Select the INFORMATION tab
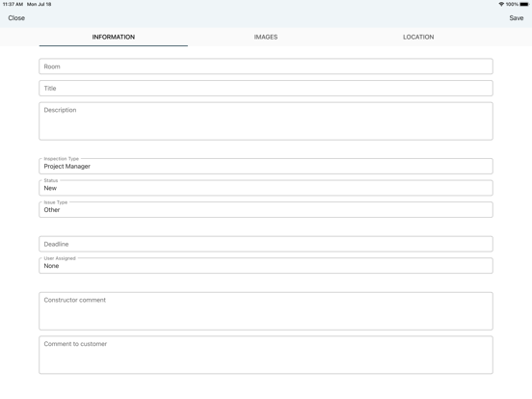 pos(114,37)
